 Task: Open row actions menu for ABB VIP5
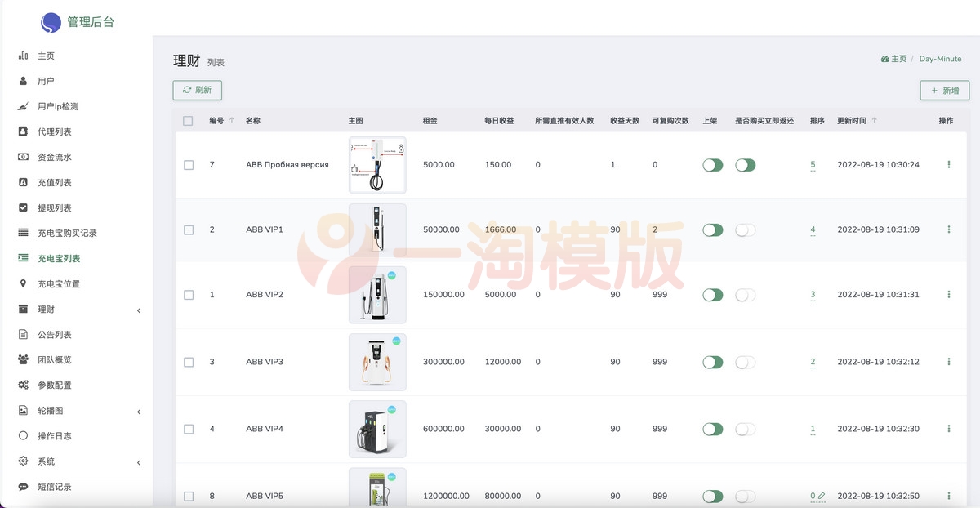click(949, 496)
